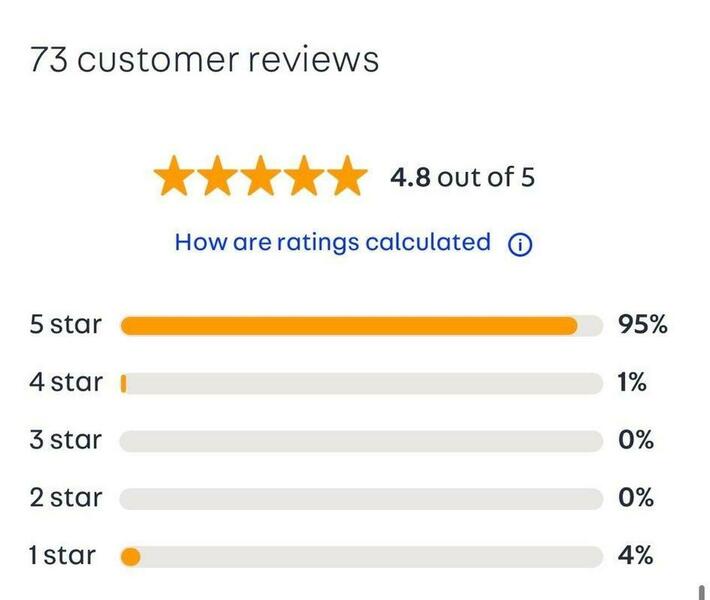The width and height of the screenshot is (710, 600).
Task: Open How are ratings calculated link
Action: [333, 242]
